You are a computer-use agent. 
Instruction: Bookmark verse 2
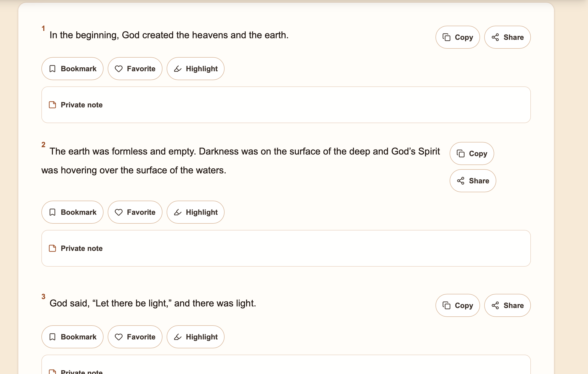coord(72,212)
